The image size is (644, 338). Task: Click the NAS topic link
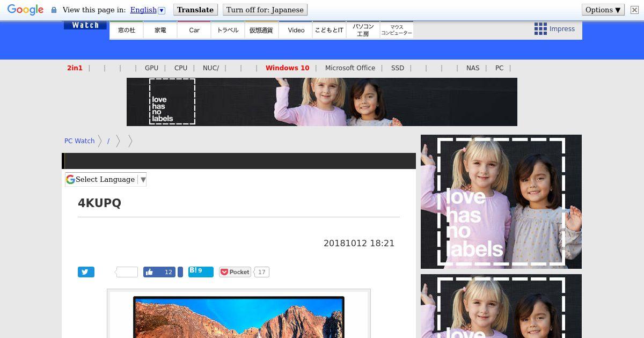click(473, 68)
